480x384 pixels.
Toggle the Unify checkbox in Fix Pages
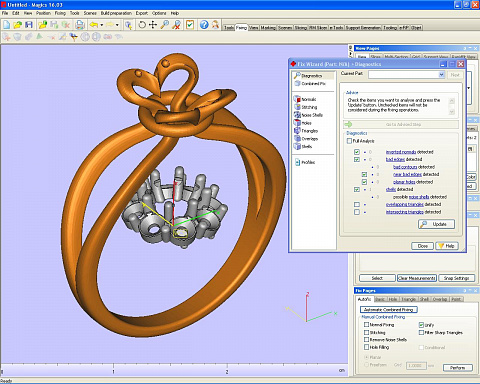pos(421,325)
